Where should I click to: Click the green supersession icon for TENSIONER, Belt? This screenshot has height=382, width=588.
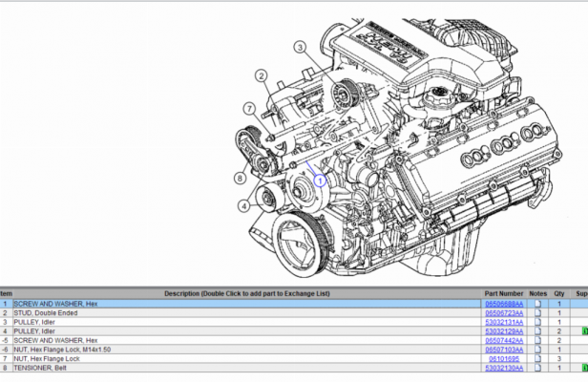coord(585,368)
